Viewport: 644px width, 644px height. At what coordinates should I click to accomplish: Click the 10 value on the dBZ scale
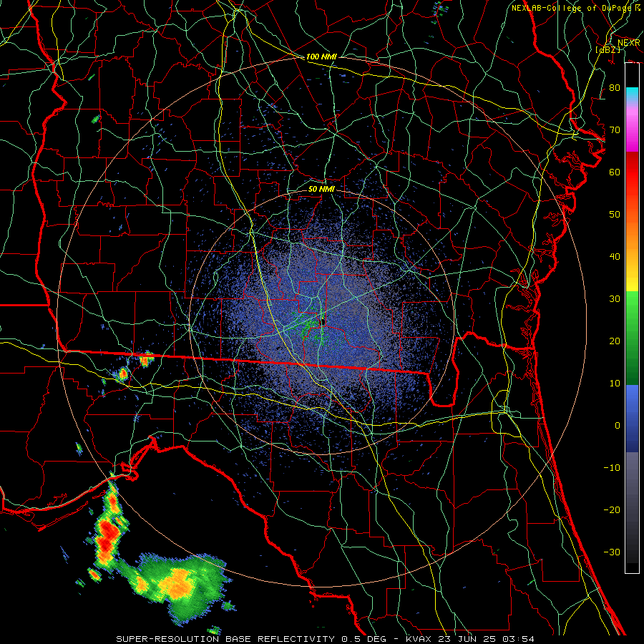point(615,384)
